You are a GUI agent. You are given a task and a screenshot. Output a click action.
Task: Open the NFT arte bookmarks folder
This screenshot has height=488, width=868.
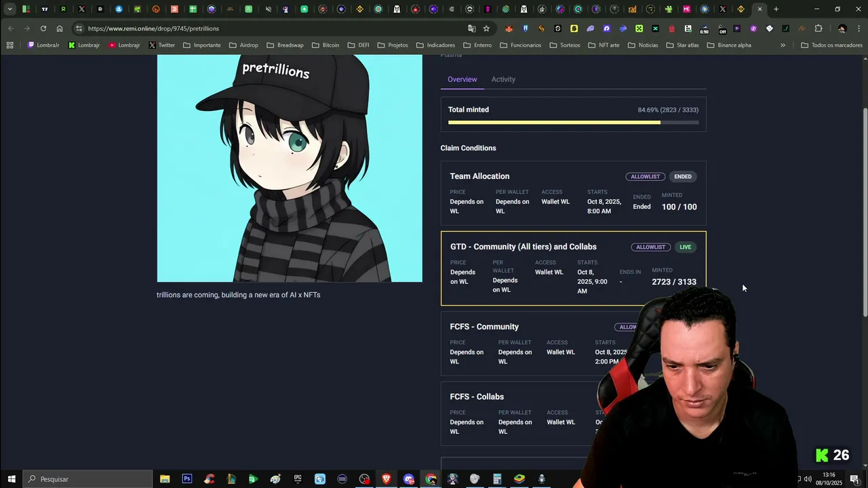[x=604, y=45]
